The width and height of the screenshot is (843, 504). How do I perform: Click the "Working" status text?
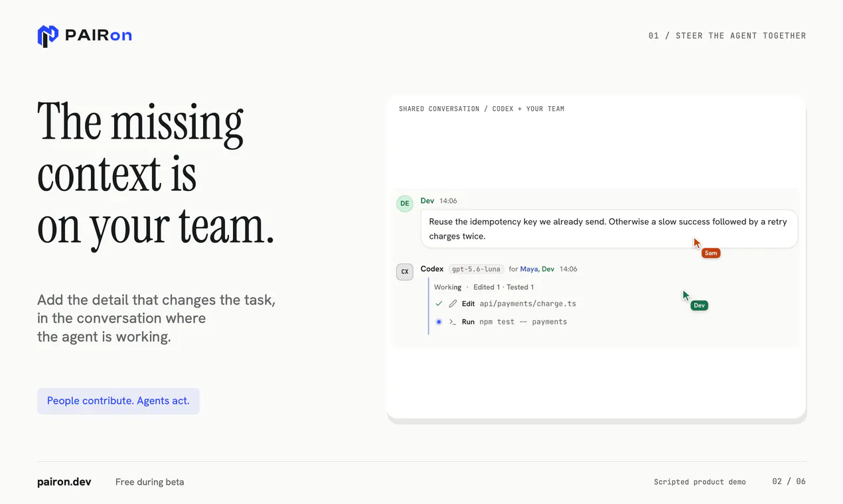(x=447, y=287)
